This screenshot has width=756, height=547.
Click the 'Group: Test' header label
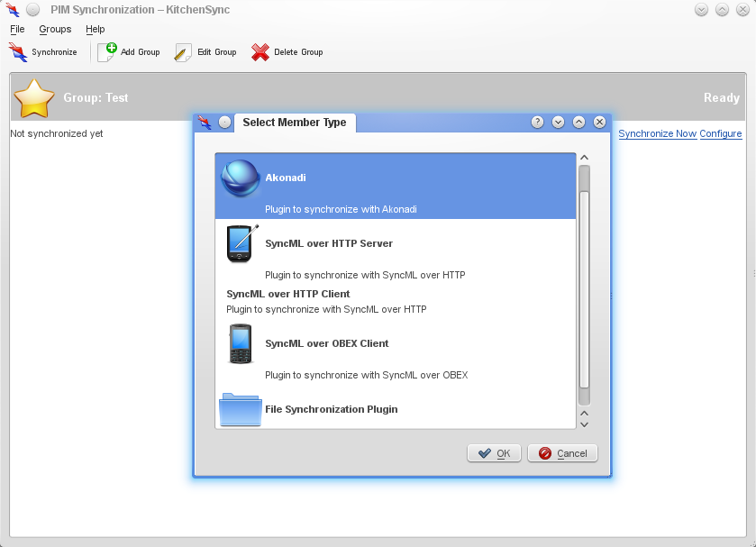point(96,98)
